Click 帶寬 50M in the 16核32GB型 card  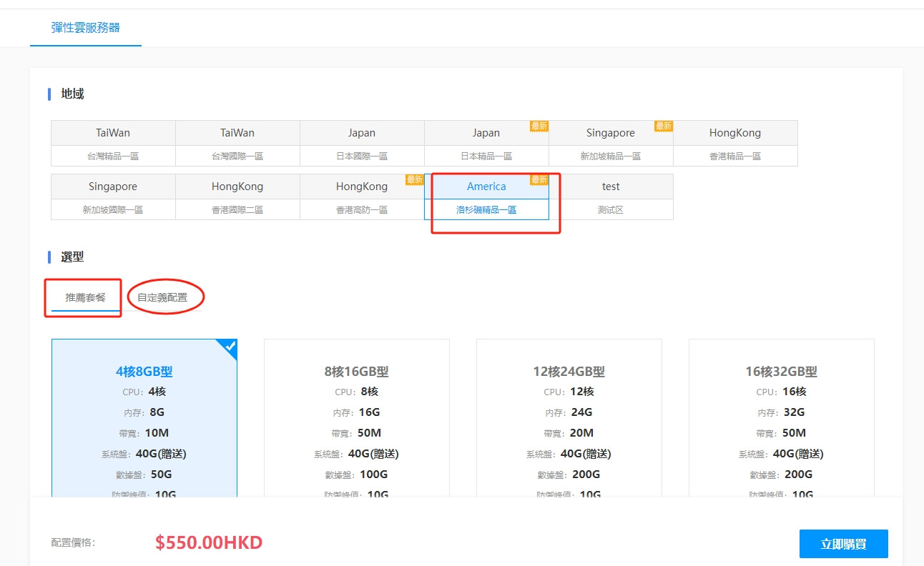782,433
